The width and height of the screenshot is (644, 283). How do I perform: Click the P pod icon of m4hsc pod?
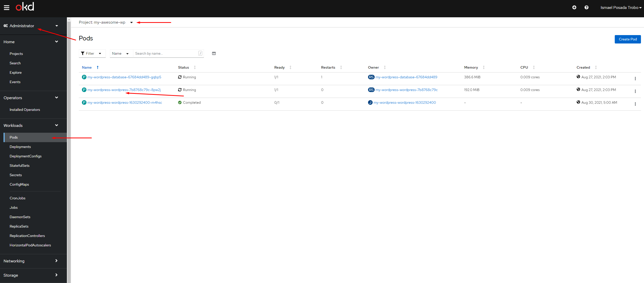pos(84,102)
